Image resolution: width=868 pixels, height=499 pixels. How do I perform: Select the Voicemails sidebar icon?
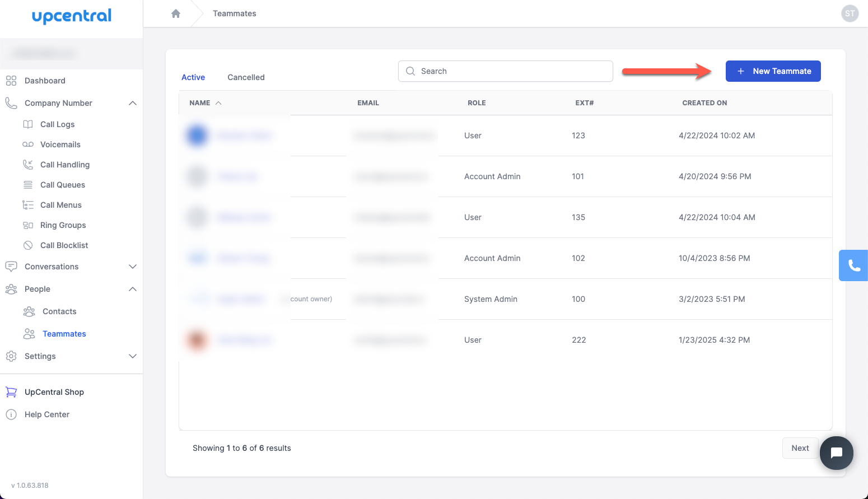pyautogui.click(x=59, y=144)
